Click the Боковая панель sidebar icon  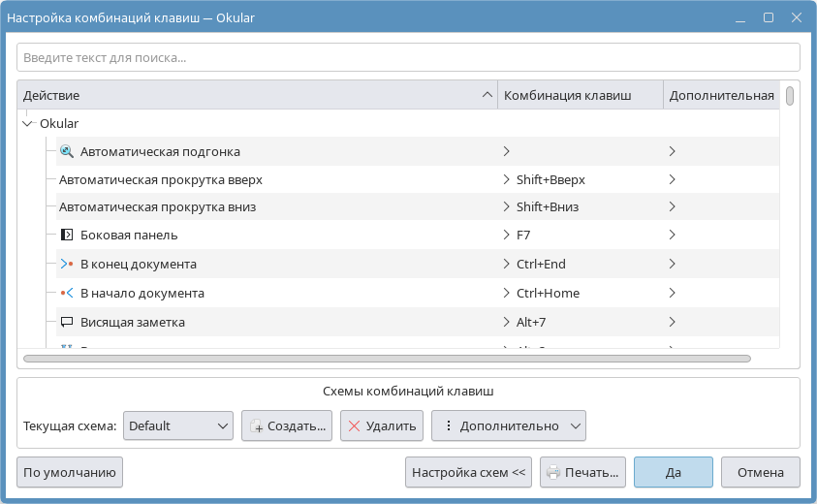point(67,235)
